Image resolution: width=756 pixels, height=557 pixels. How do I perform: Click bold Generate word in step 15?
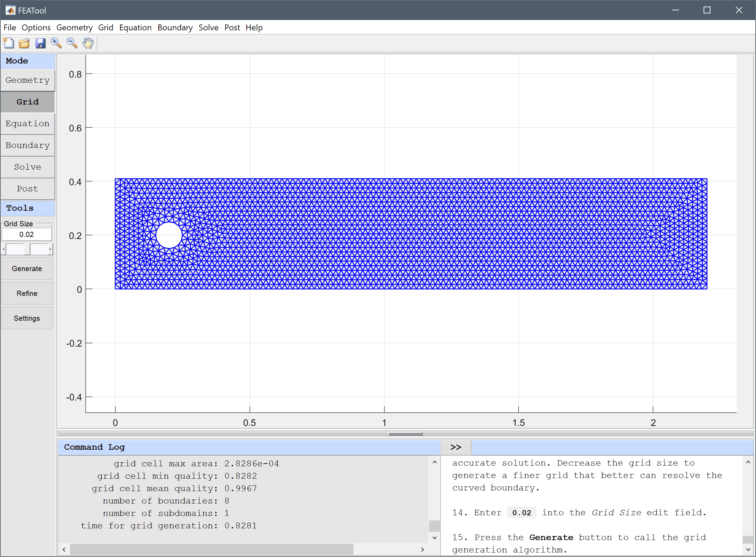551,538
